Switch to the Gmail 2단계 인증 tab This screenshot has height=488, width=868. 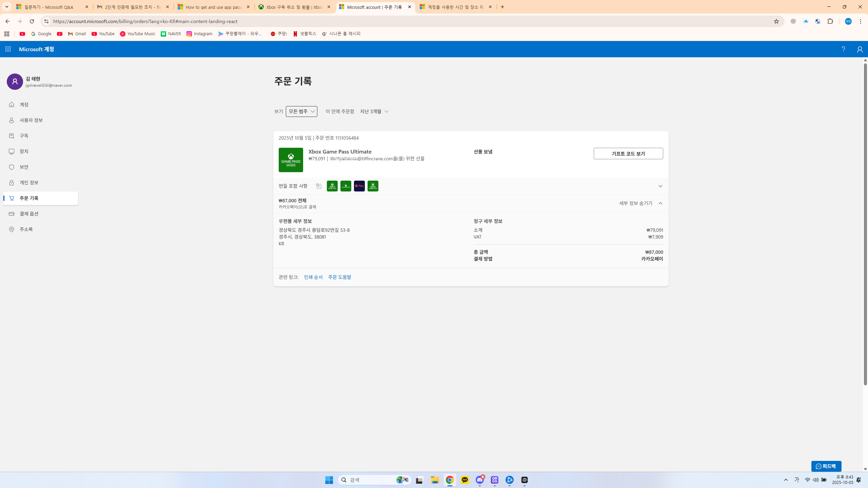tap(130, 7)
